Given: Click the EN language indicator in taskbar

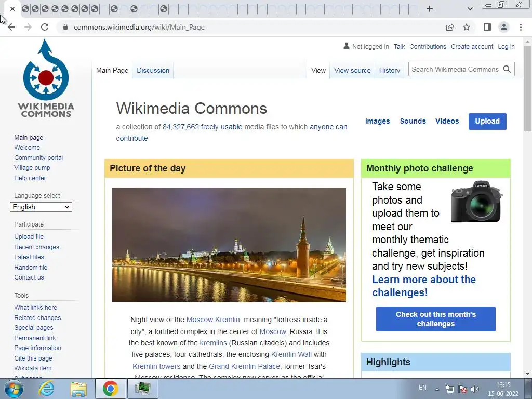Looking at the screenshot, I should [x=422, y=388].
